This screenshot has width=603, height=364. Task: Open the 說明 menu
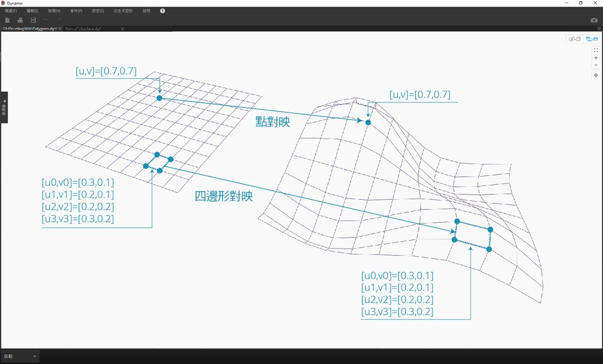146,11
